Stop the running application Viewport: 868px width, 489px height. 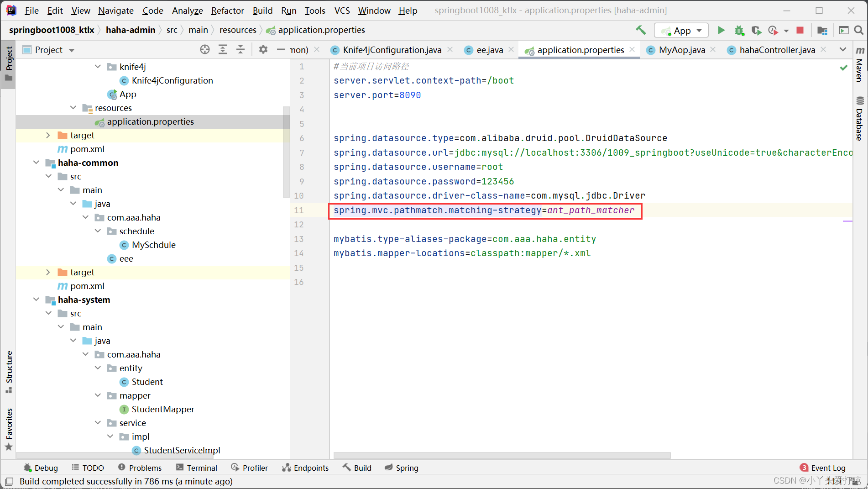coord(800,30)
